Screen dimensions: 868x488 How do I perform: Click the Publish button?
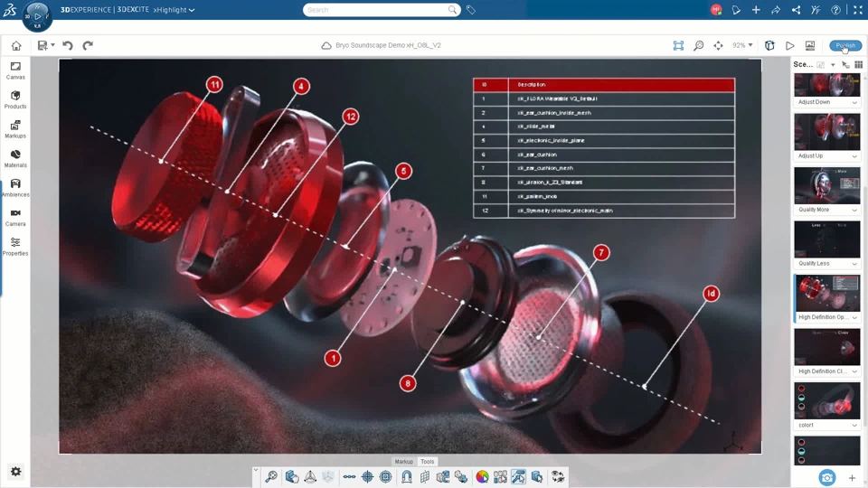pos(845,45)
